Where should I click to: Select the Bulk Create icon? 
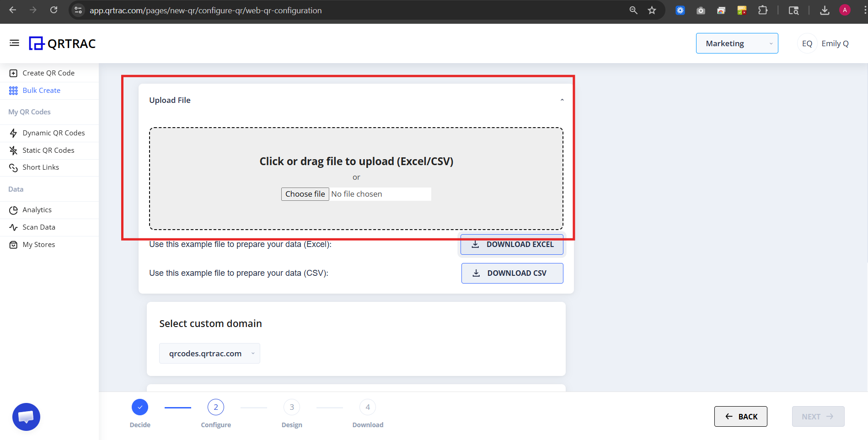(13, 90)
